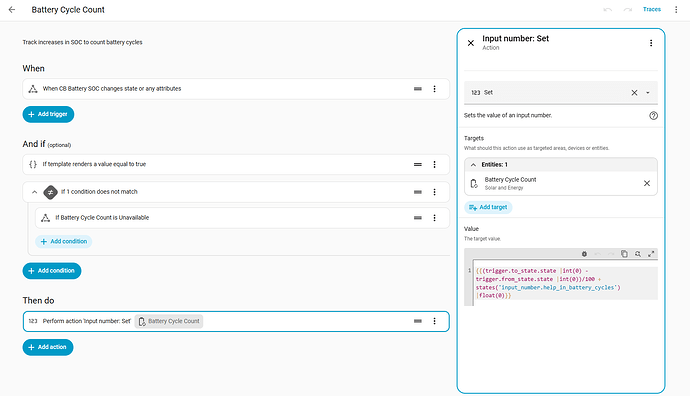This screenshot has width=690, height=396.
Task: Open 'If Battery Cycle Count is Unavailable' condition
Action: click(242, 218)
